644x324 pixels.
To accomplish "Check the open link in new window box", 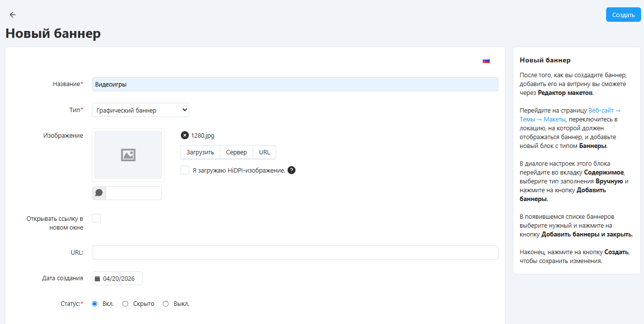I will tap(96, 218).
